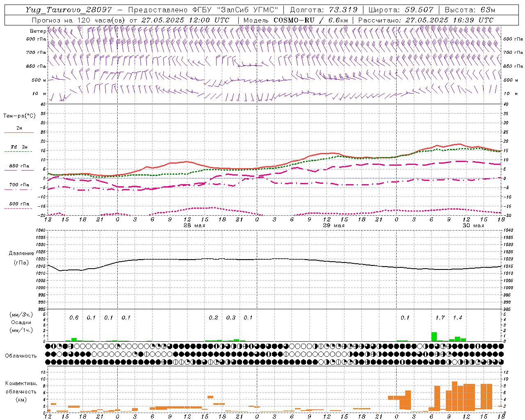Click the forecast start time 12:00 UTC
The width and height of the screenshot is (525, 420).
209,20
